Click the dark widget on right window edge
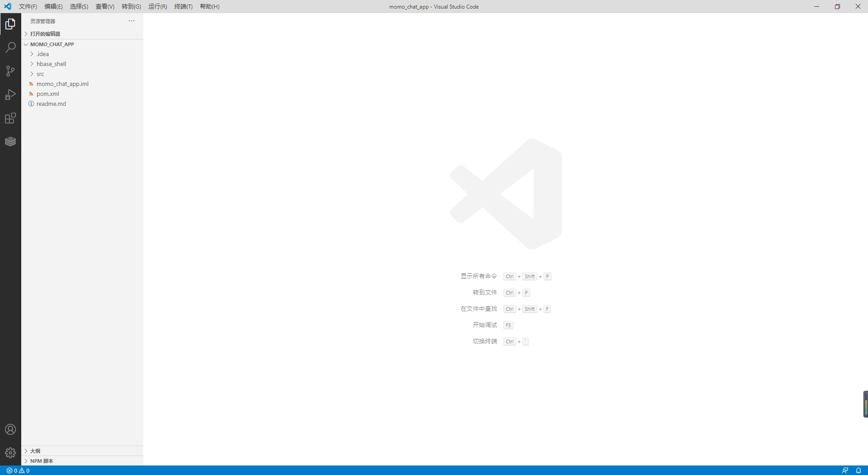The height and width of the screenshot is (475, 868). click(x=865, y=404)
